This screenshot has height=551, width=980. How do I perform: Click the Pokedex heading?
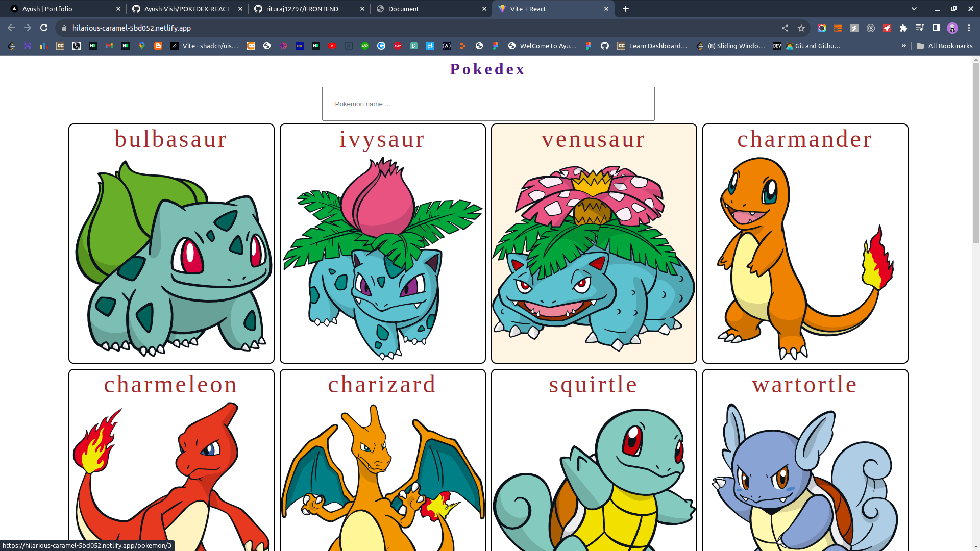click(x=487, y=69)
